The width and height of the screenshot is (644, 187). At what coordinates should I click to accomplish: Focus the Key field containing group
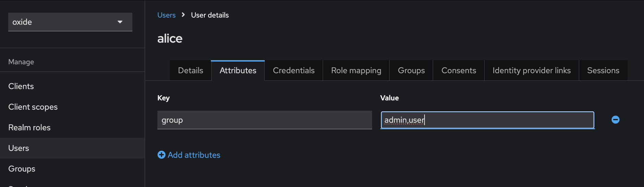(264, 120)
